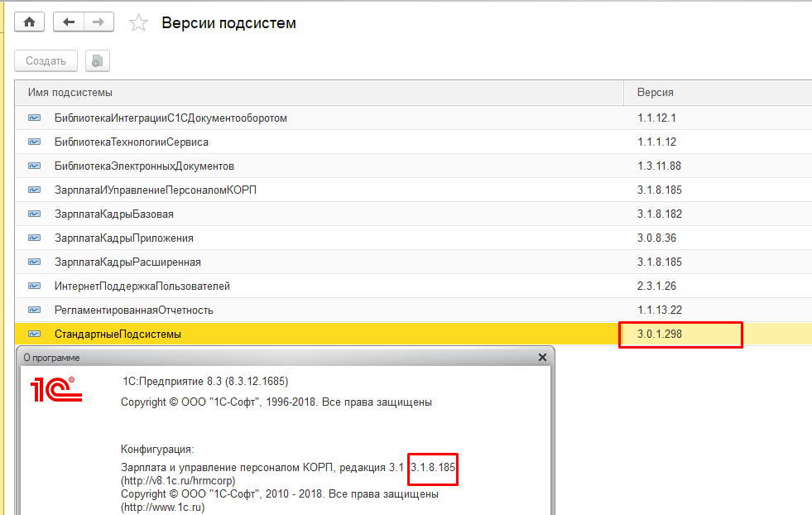The width and height of the screenshot is (812, 515).
Task: Navigate back with left arrow
Action: [x=69, y=22]
